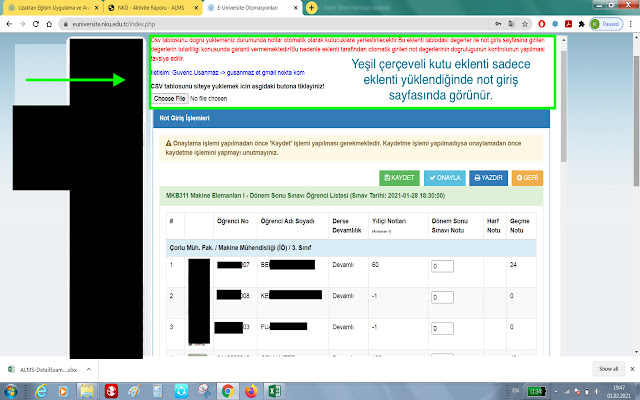This screenshot has height=400, width=640.
Task: Click exam grade input for row 2
Action: pos(442,297)
